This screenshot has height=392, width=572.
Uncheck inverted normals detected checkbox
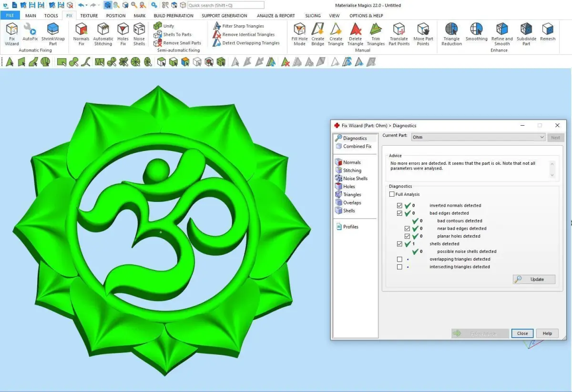399,206
